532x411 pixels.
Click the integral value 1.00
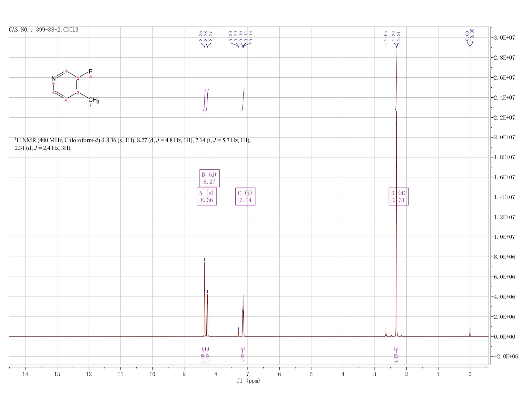pos(203,358)
